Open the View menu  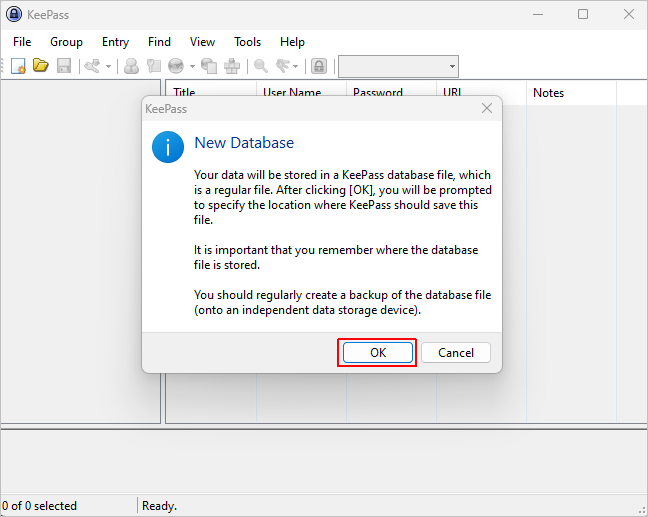coord(202,42)
